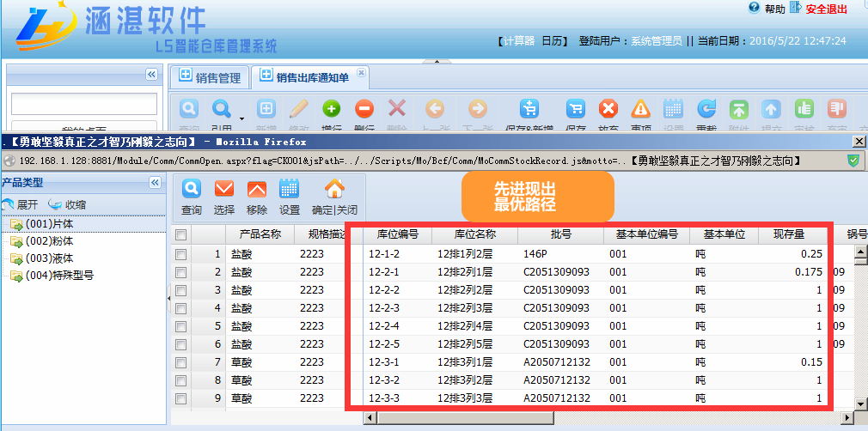Close the 销售出库通知单 tab

361,74
